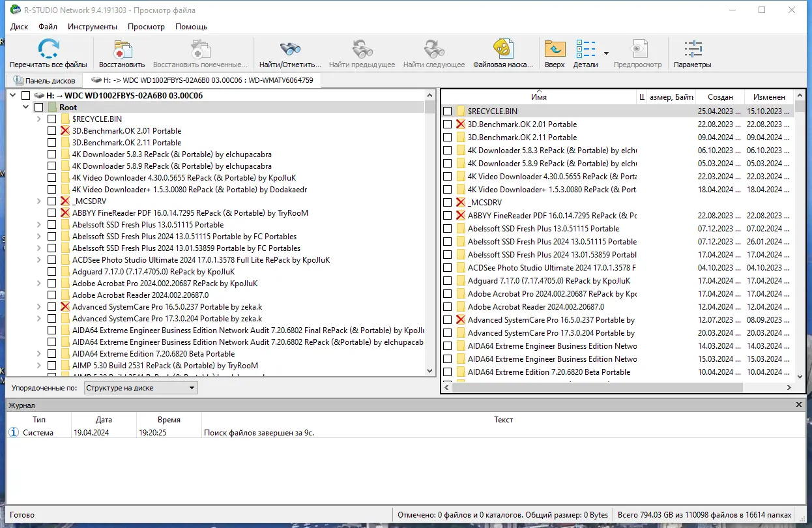
Task: Tick Adguard 7.17.0 checkbox in right list
Action: 447,281
